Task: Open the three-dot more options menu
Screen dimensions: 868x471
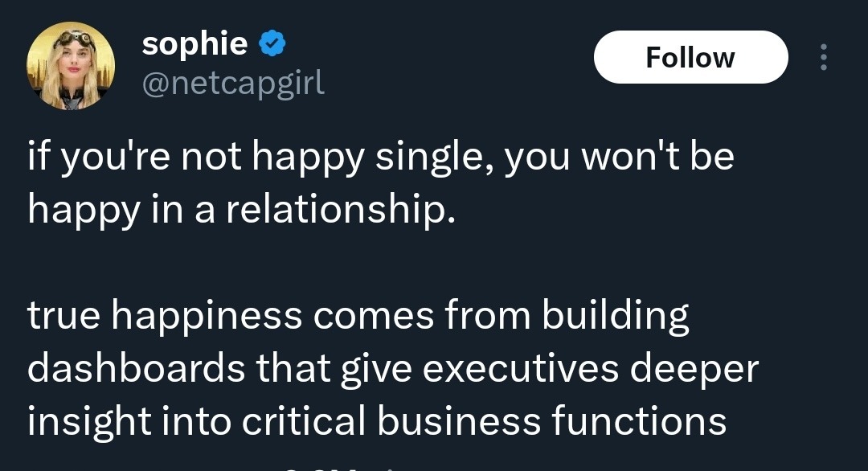Action: point(822,57)
